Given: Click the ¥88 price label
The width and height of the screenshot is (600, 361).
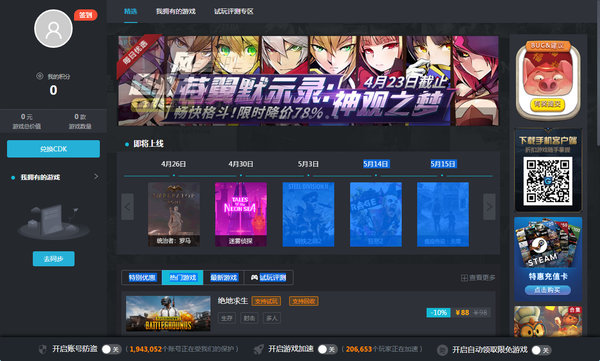Looking at the screenshot, I should coord(462,312).
